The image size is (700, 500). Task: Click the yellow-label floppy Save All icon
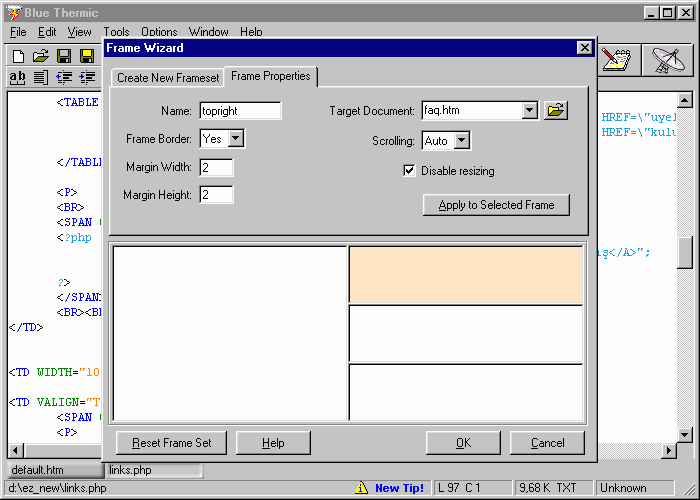pos(87,56)
